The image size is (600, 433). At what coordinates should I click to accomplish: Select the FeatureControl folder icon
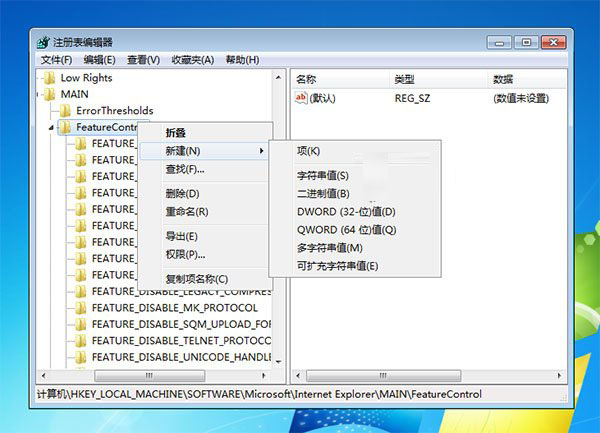(x=65, y=127)
